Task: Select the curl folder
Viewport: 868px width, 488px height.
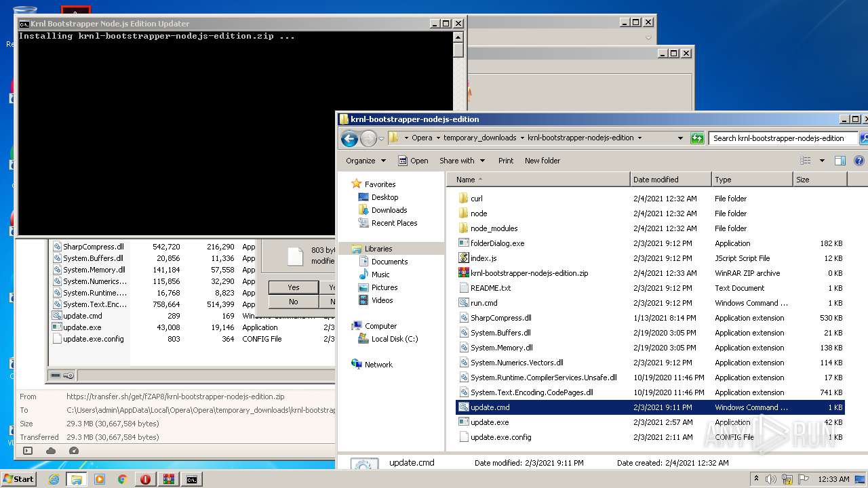Action: (x=477, y=199)
